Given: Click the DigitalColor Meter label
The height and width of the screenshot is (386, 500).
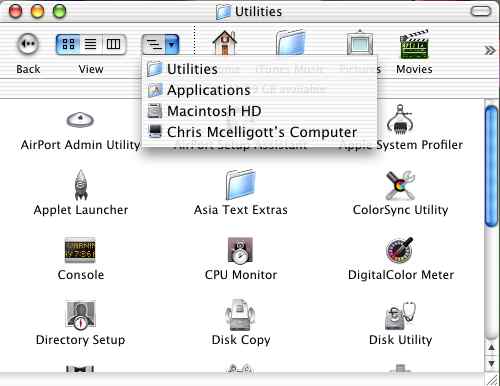Looking at the screenshot, I should (401, 275).
